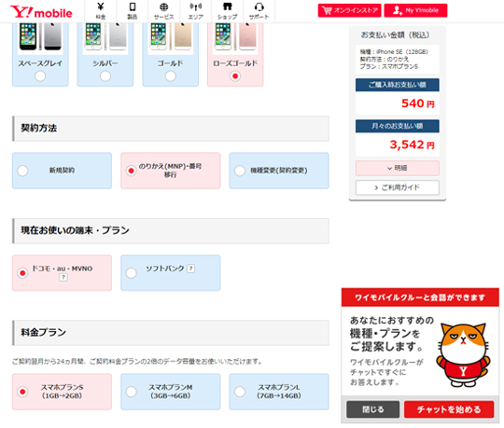Open the Y!mobile logo homepage
This screenshot has height=428, width=504.
point(41,12)
